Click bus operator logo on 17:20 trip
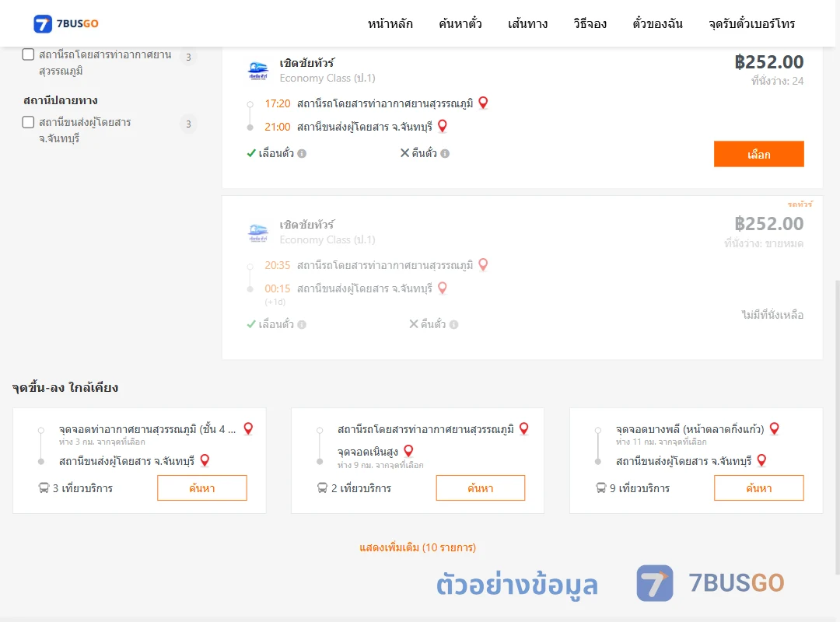 pyautogui.click(x=258, y=71)
